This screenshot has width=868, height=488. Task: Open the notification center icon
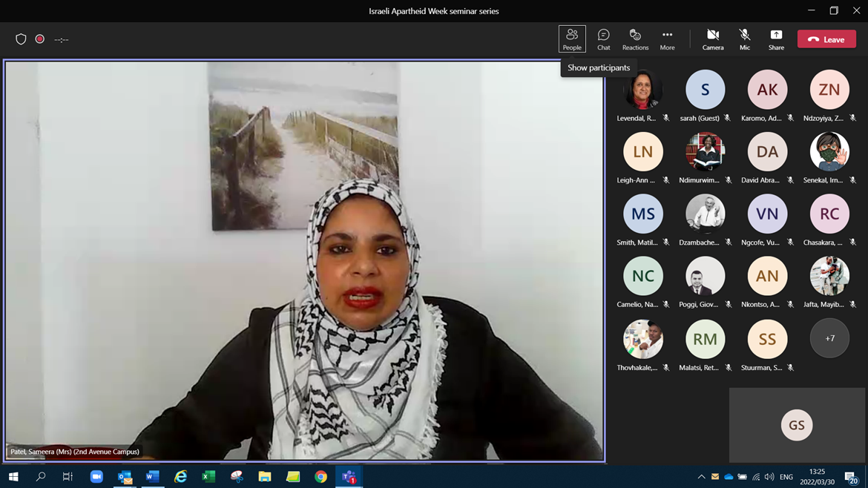click(852, 477)
